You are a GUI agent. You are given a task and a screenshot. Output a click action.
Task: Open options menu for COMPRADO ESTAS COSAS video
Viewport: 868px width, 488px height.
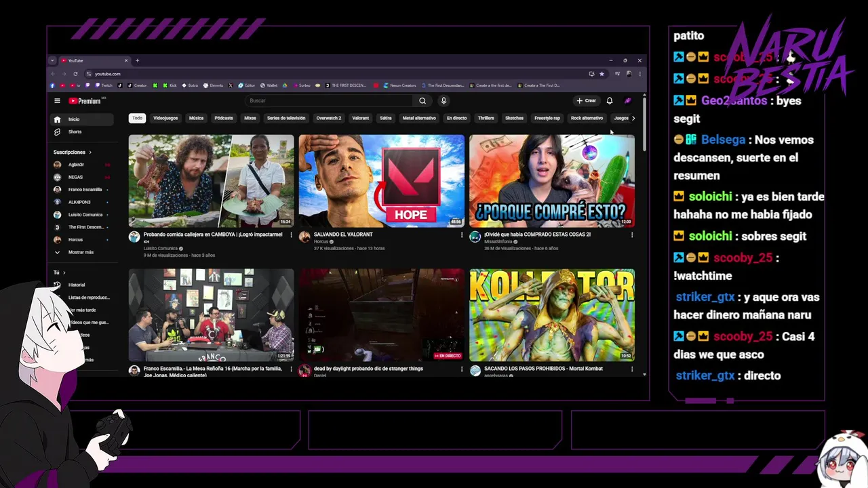[x=632, y=235]
